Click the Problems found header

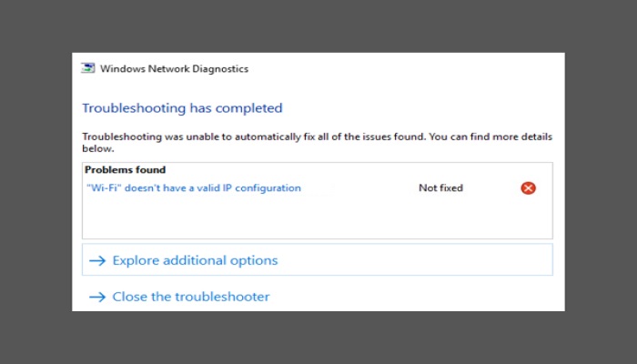tap(126, 170)
